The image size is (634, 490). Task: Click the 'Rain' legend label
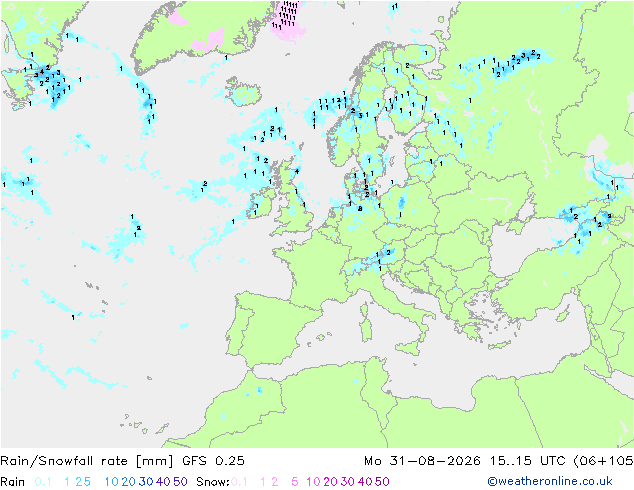click(13, 482)
